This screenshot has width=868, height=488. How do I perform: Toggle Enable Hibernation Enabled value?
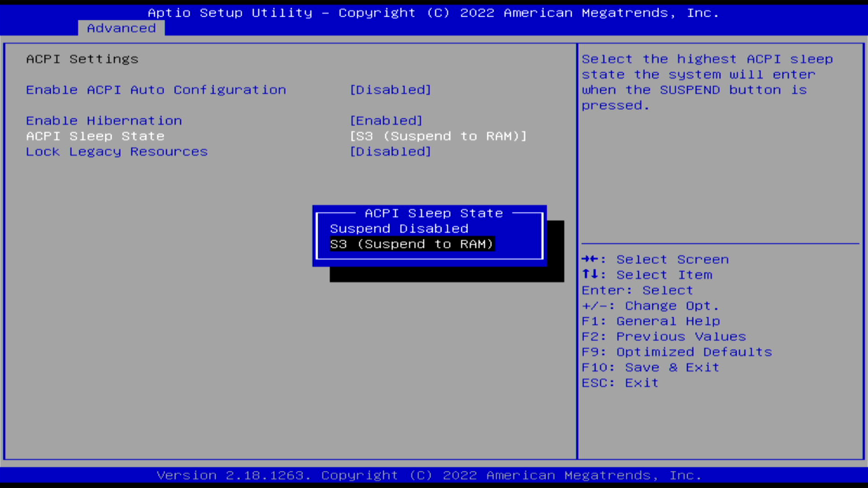[386, 121]
